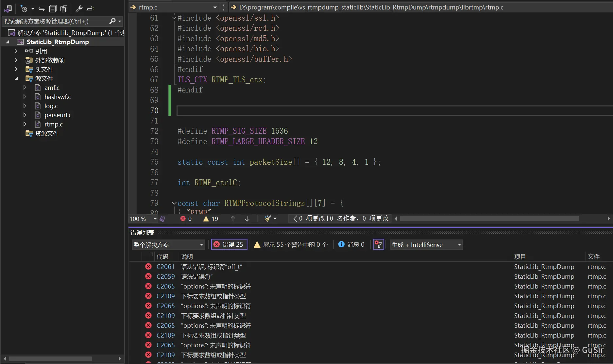Click the 源文件 folder icon
The width and height of the screenshot is (613, 364).
[29, 78]
